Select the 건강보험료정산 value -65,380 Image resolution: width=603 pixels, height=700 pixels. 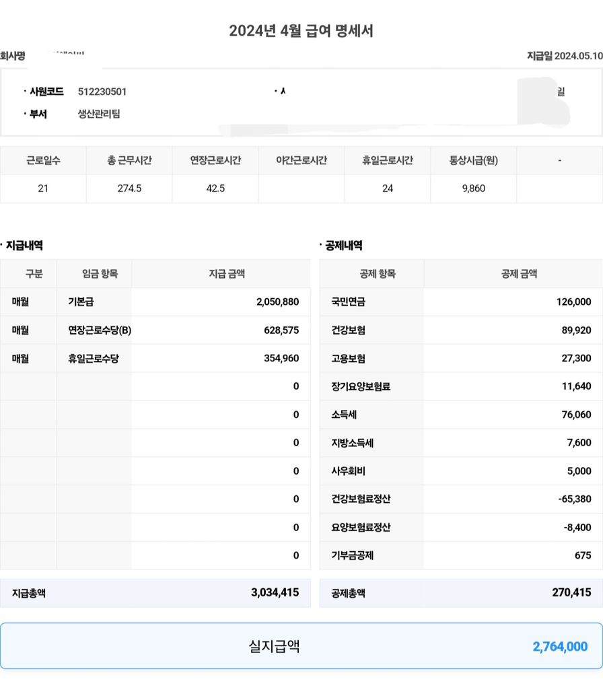(x=575, y=499)
